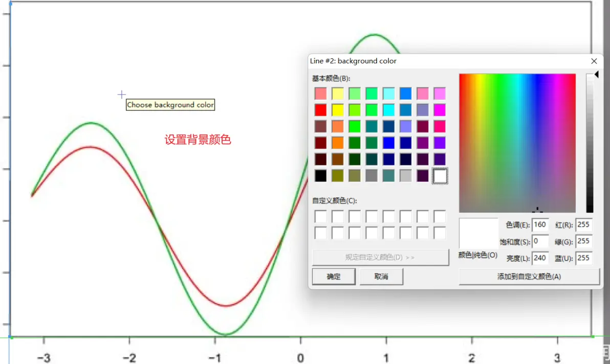The width and height of the screenshot is (610, 364).
Task: Click the red sine curve in plot
Action: click(90, 147)
